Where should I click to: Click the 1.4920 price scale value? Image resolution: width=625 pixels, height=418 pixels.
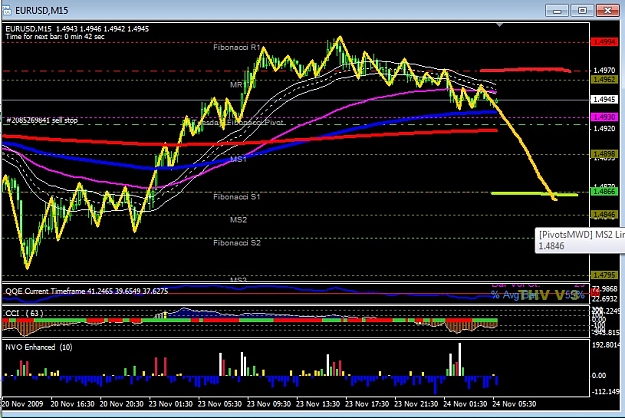coord(604,129)
